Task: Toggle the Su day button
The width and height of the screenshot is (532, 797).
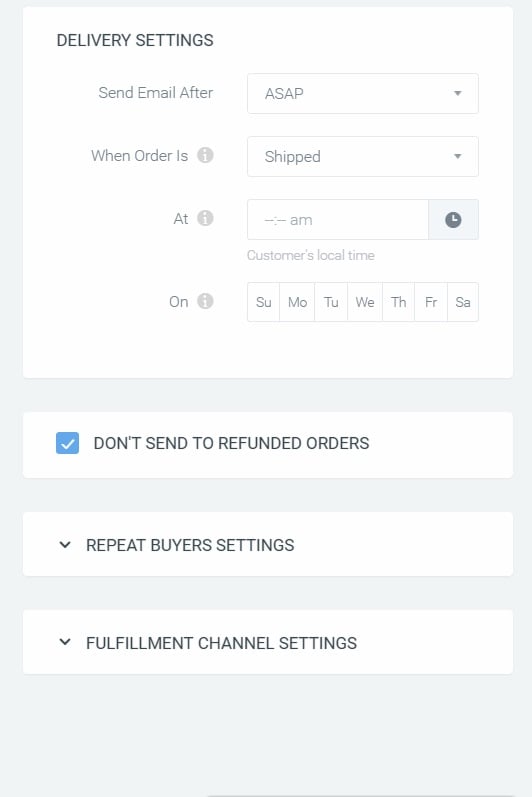Action: pos(263,302)
